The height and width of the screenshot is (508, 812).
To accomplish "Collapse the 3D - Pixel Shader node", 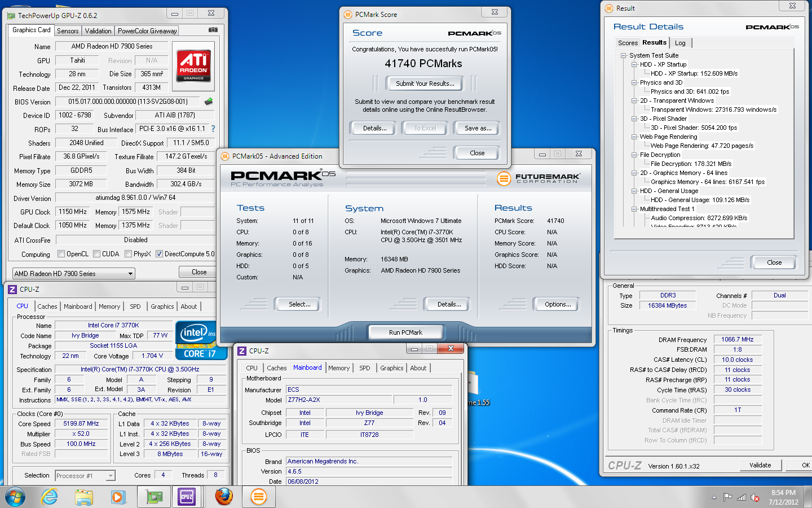I will [x=634, y=119].
